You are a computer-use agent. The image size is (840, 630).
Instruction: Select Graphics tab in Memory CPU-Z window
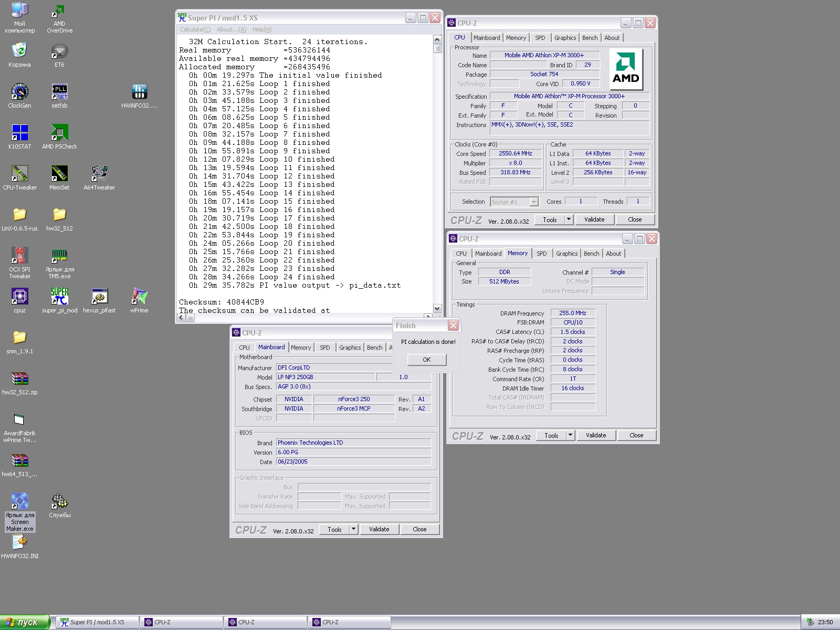click(566, 254)
